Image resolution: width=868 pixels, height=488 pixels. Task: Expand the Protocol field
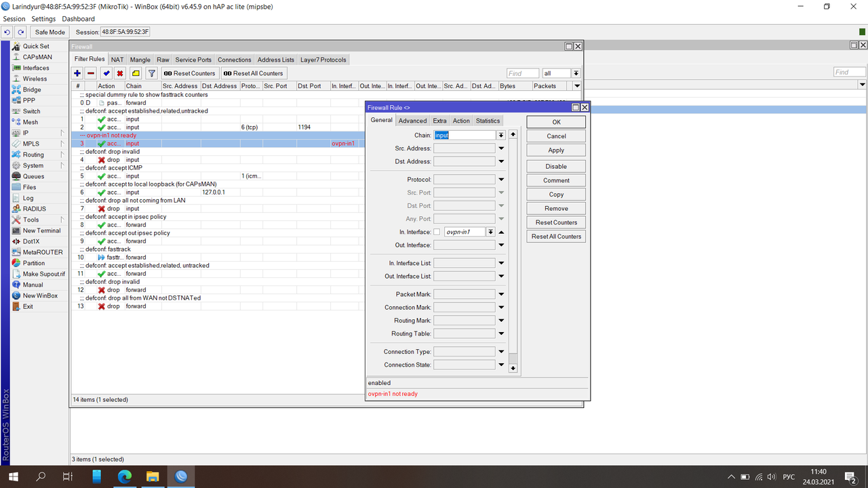(x=501, y=180)
